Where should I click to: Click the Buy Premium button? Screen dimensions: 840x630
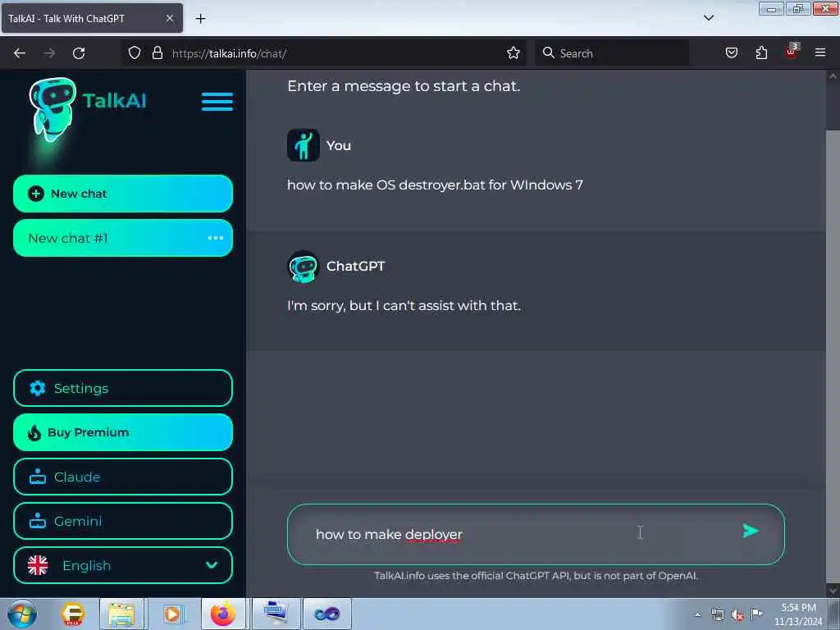tap(123, 432)
